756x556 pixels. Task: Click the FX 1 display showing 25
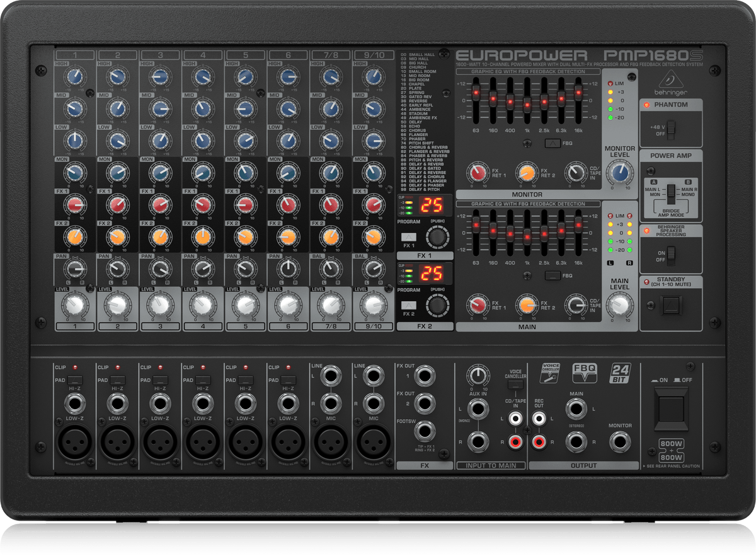[x=431, y=205]
